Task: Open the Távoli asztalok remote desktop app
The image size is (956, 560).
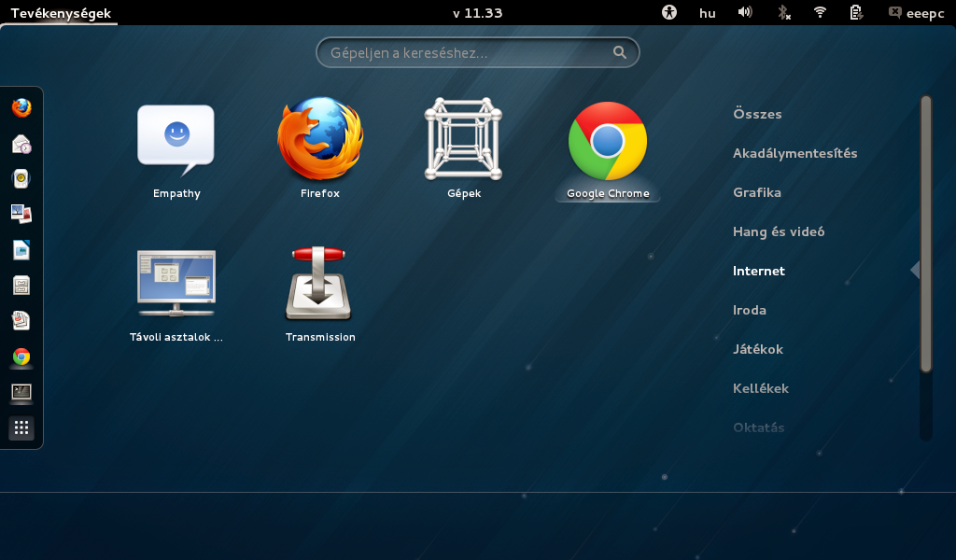Action: click(176, 295)
